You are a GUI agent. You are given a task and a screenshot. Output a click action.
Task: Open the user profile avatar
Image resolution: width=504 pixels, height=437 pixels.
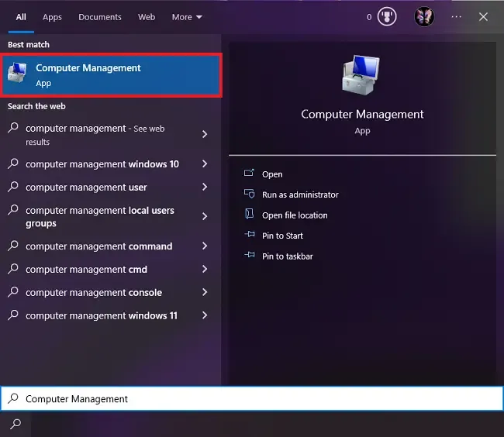424,17
